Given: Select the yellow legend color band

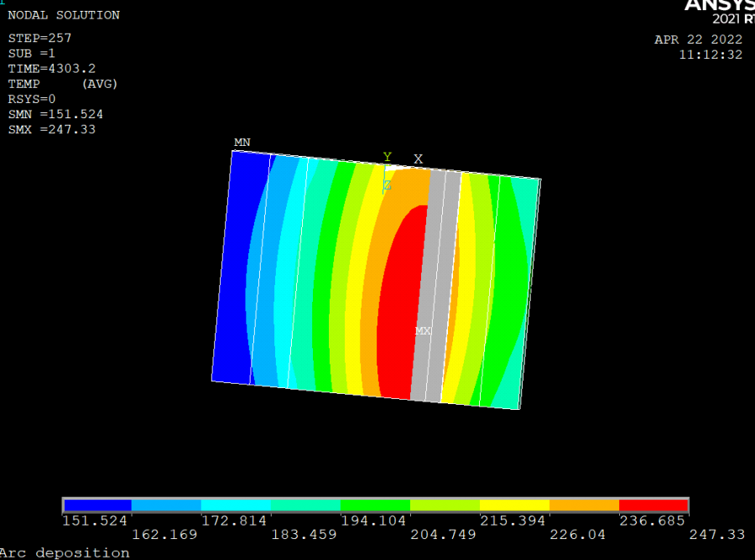Looking at the screenshot, I should click(x=514, y=505).
